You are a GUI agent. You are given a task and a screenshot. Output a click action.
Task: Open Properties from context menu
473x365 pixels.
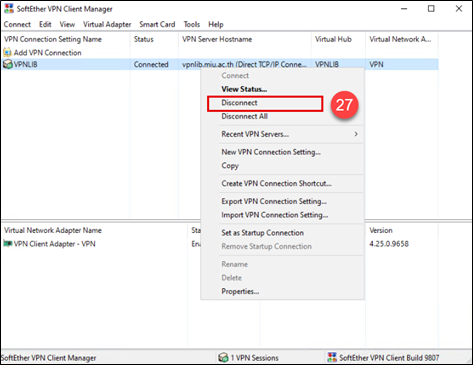240,291
